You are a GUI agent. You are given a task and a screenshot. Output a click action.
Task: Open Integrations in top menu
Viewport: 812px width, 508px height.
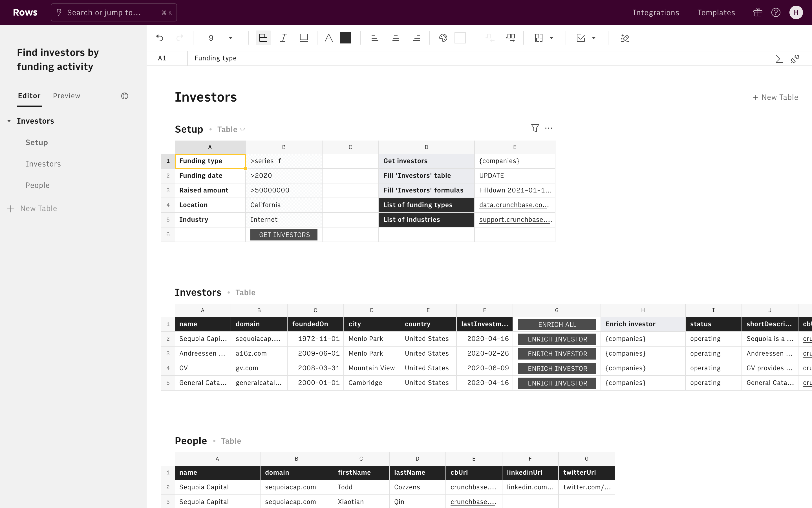pyautogui.click(x=656, y=12)
